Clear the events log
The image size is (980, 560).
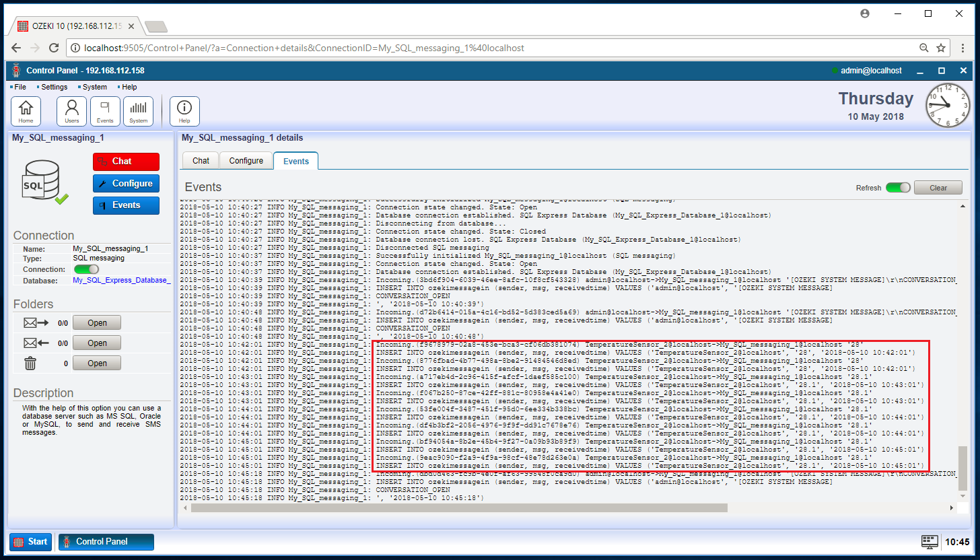tap(938, 187)
